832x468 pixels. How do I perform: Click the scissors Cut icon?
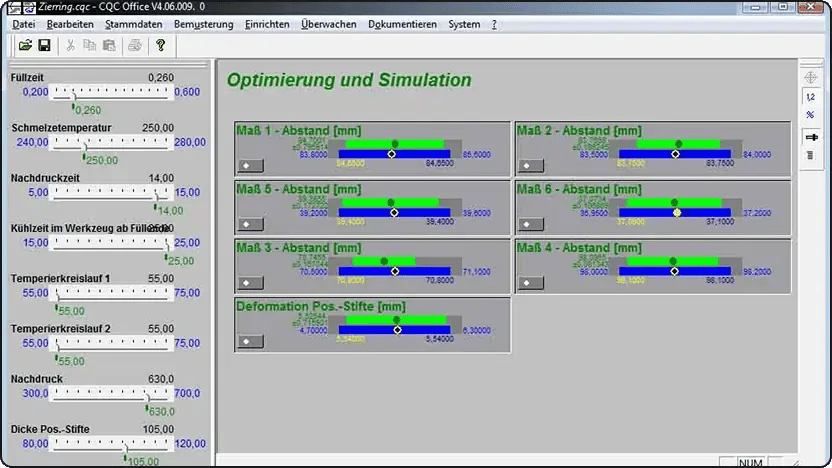(x=71, y=46)
